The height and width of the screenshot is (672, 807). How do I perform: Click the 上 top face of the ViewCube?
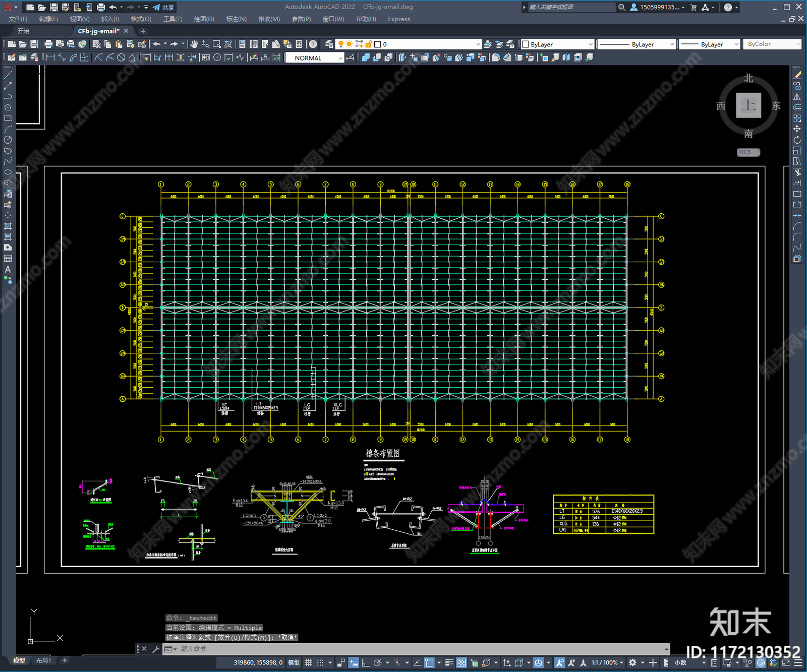pos(748,105)
